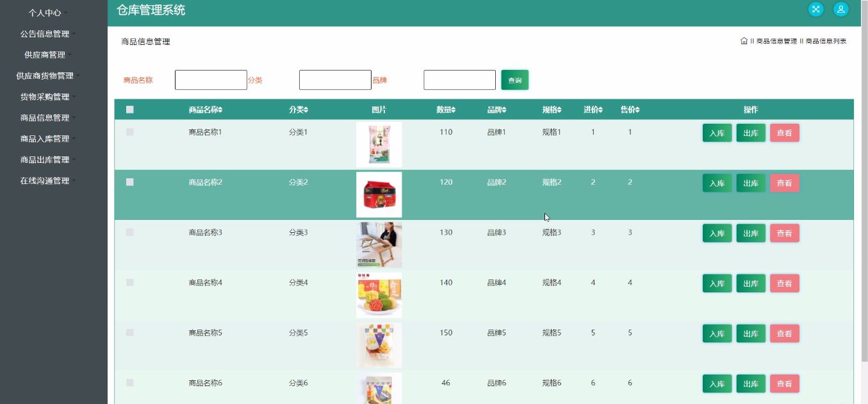868x404 pixels.
Task: Sort by 规格 column arrows
Action: click(559, 110)
